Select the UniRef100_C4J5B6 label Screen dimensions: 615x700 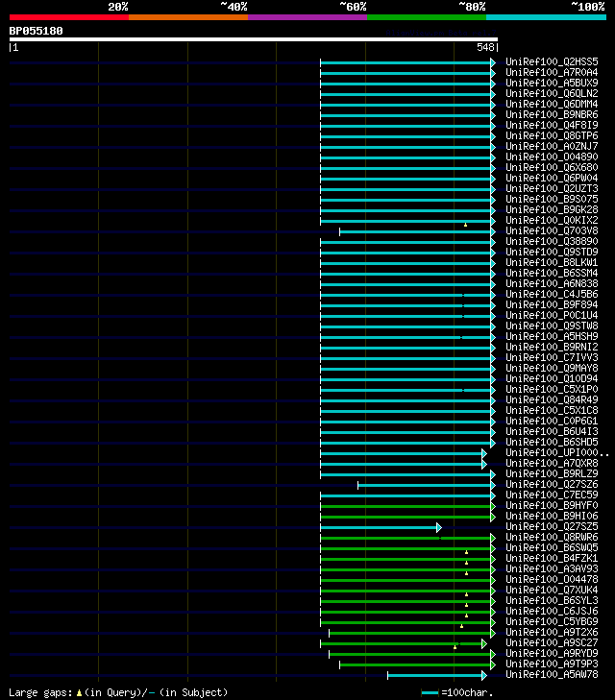pos(552,294)
